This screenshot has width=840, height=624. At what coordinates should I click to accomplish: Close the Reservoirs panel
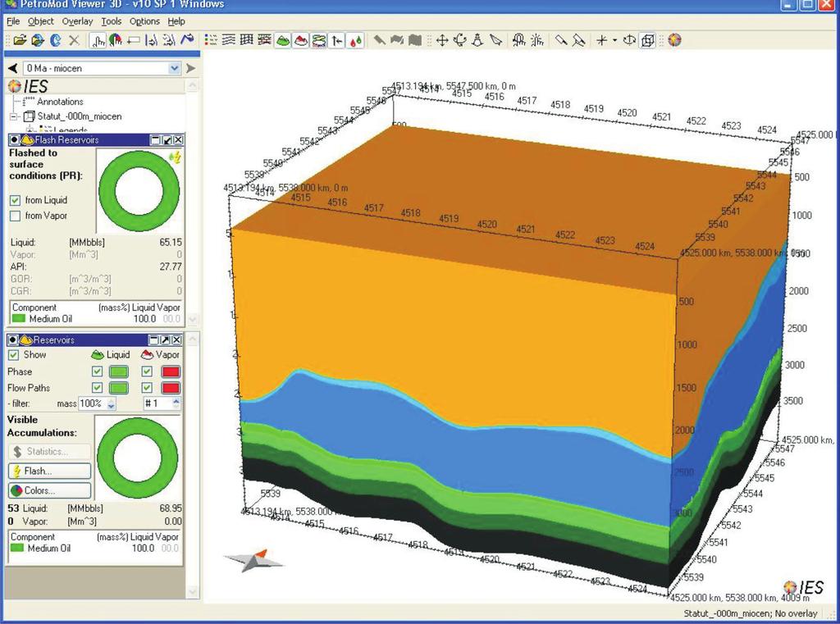point(176,339)
